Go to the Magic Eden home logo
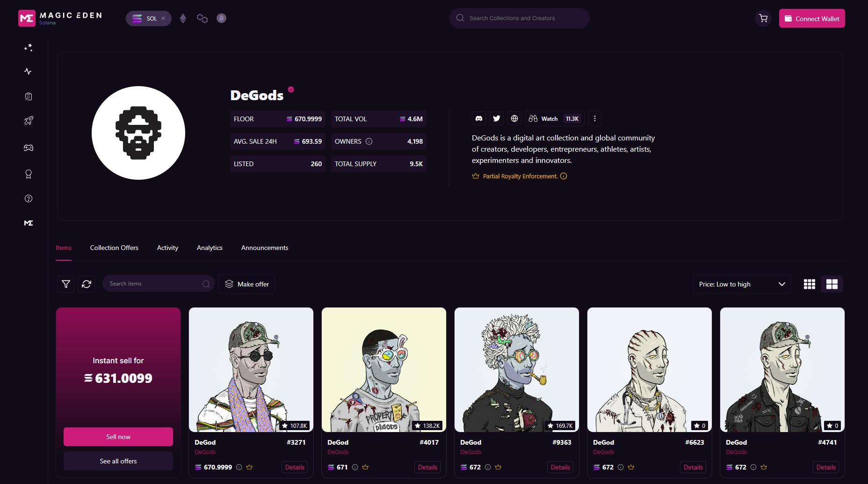Screen dimensions: 868x484 60,18
